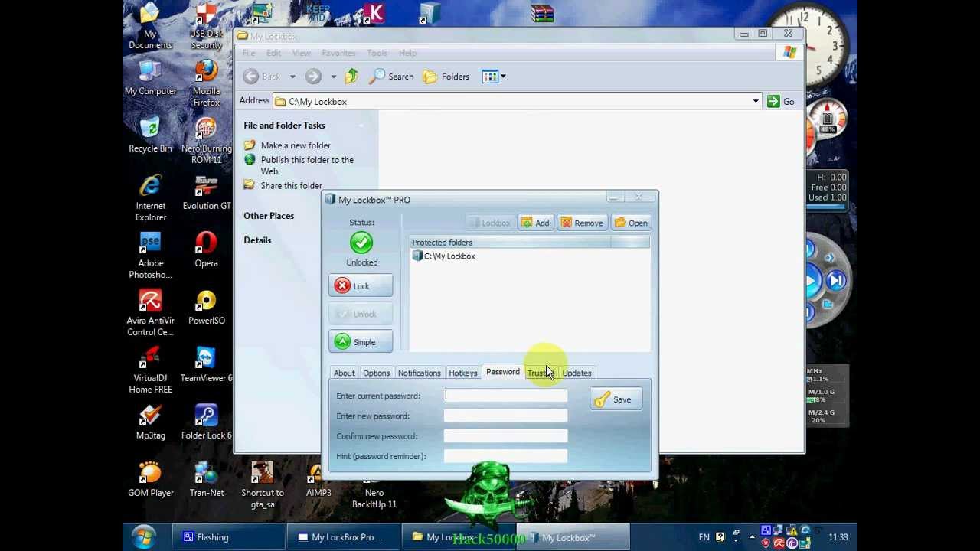Open the Help menu in Explorer
980x551 pixels.
point(407,53)
